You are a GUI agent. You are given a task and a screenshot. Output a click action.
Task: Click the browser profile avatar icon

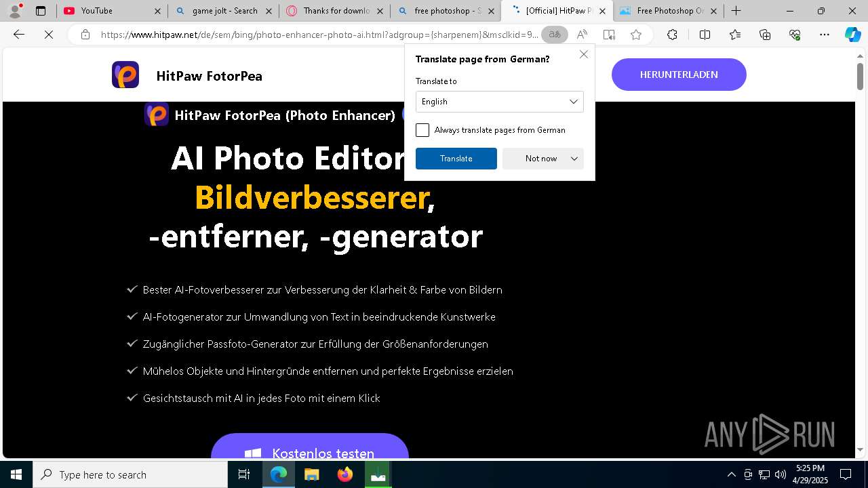[15, 11]
